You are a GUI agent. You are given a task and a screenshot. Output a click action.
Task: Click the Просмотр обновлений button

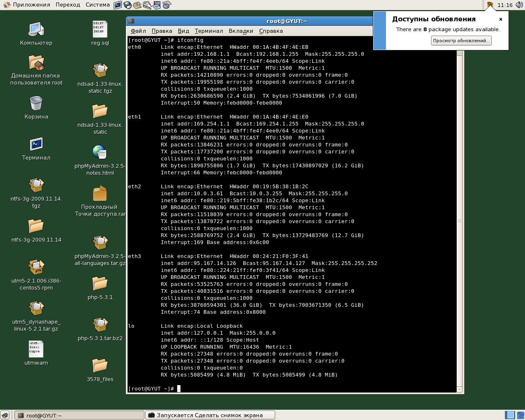(461, 41)
